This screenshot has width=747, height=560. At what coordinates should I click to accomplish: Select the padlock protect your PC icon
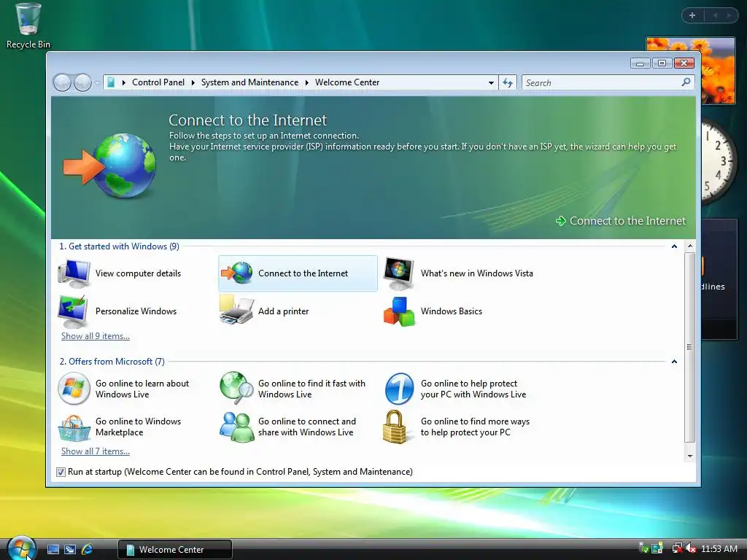click(x=395, y=427)
